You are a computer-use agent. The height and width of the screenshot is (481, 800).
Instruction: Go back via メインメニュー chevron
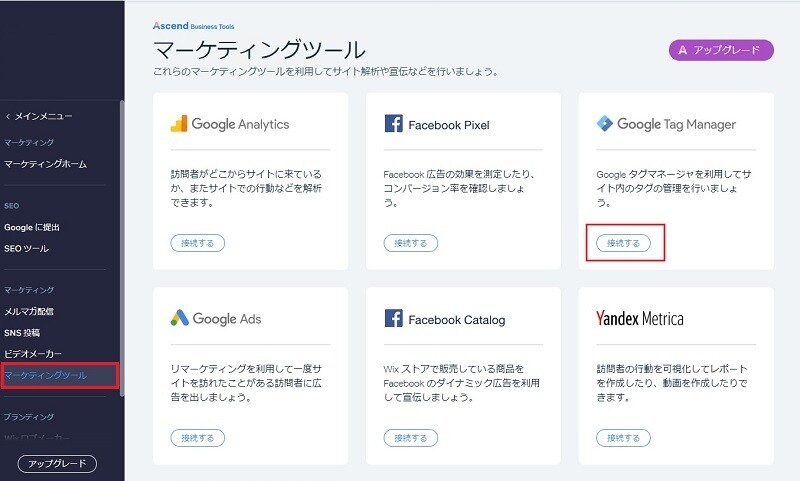pyautogui.click(x=8, y=116)
